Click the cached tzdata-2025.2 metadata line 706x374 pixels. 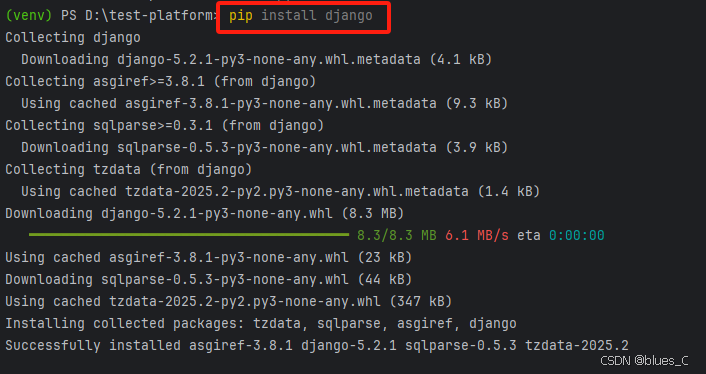281,192
